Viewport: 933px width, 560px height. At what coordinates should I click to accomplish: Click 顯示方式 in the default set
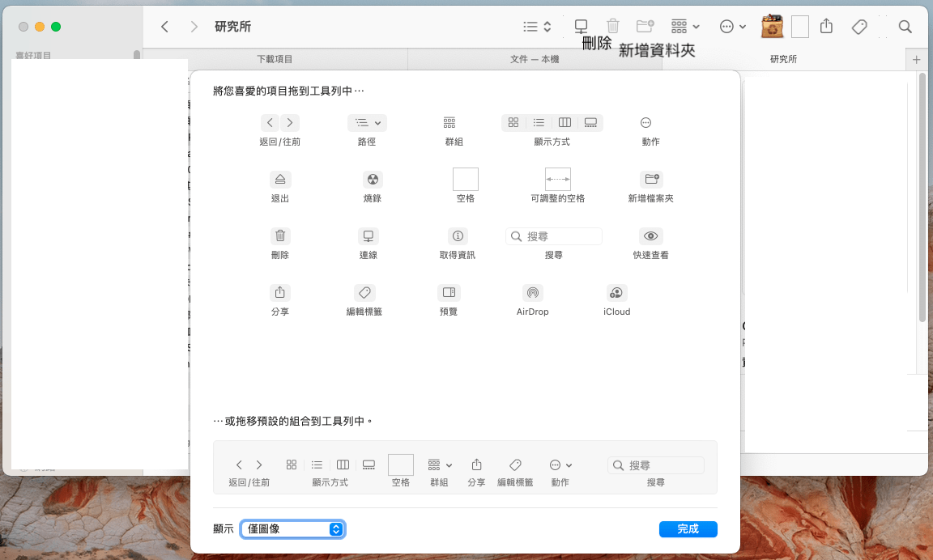[x=330, y=472]
